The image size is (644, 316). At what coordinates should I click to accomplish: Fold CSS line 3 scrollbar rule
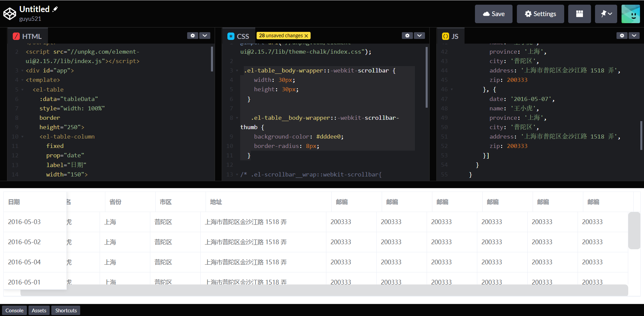(x=237, y=71)
